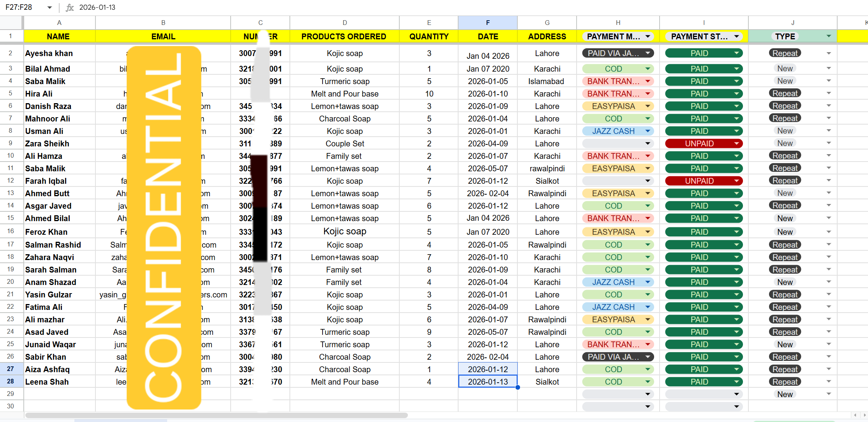Click the scroll-right arrow at bottom right

click(x=864, y=415)
